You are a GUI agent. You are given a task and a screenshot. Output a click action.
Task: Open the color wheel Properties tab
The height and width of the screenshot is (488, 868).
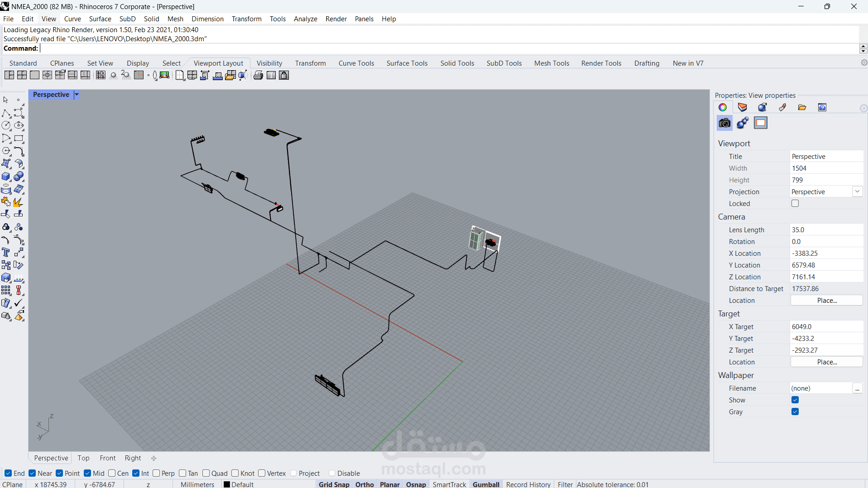[x=723, y=107]
